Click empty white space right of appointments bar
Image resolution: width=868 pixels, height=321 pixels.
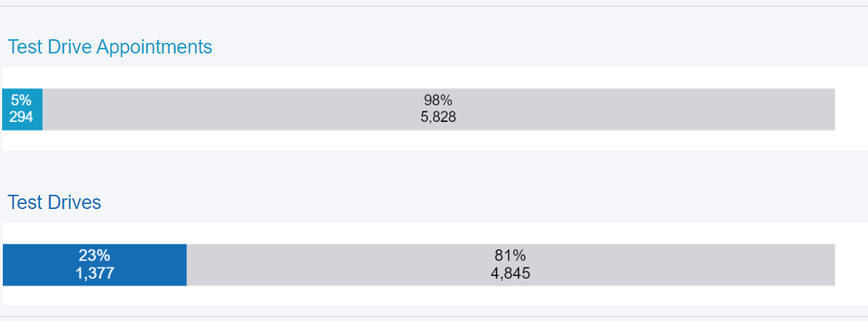(852, 109)
